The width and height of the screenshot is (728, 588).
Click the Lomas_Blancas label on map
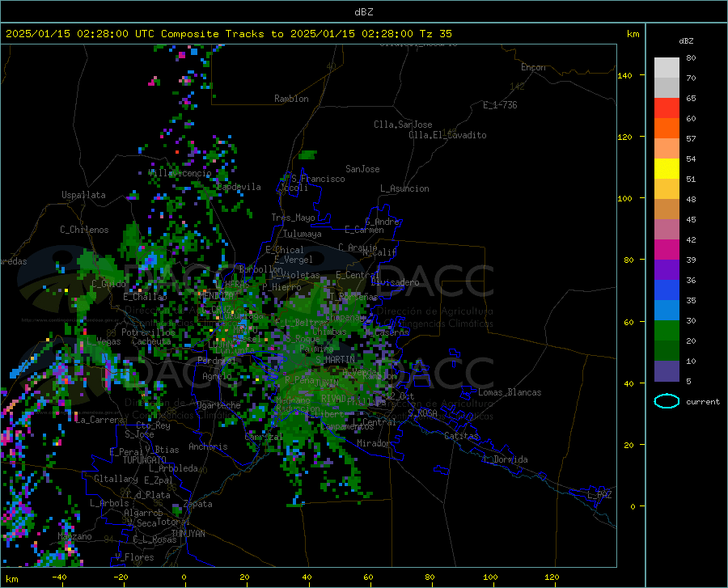click(510, 392)
